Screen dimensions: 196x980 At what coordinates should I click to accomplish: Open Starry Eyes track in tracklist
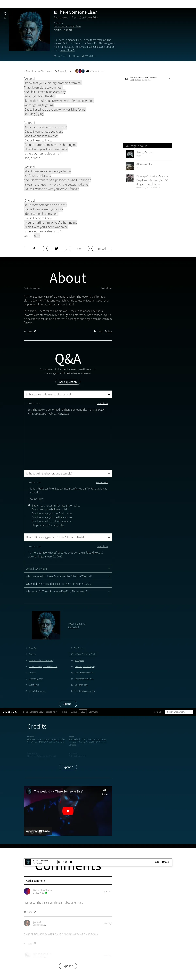79,660
